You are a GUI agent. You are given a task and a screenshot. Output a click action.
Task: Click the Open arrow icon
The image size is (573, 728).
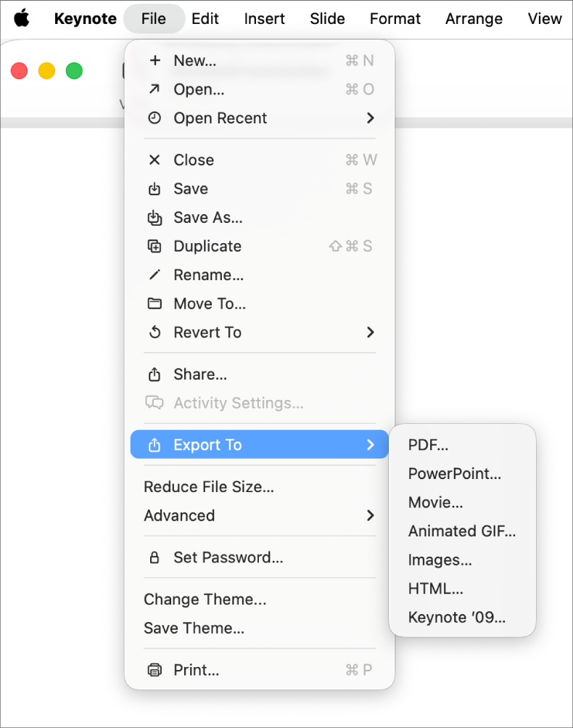point(154,89)
